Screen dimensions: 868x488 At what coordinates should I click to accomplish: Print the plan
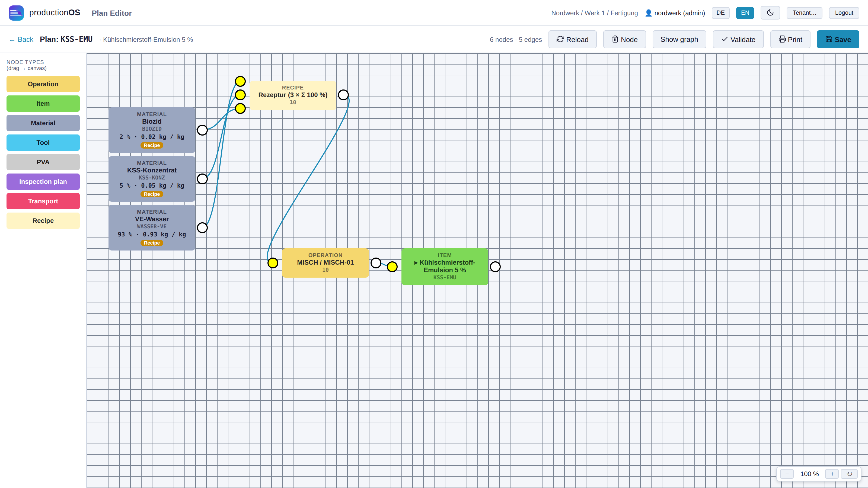pos(790,39)
